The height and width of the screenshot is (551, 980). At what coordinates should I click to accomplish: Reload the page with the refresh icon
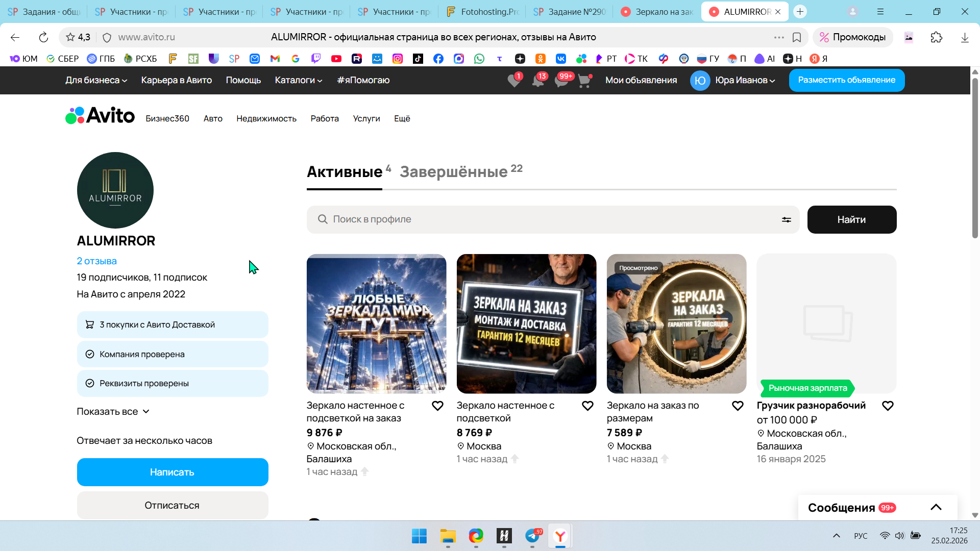[x=43, y=37]
